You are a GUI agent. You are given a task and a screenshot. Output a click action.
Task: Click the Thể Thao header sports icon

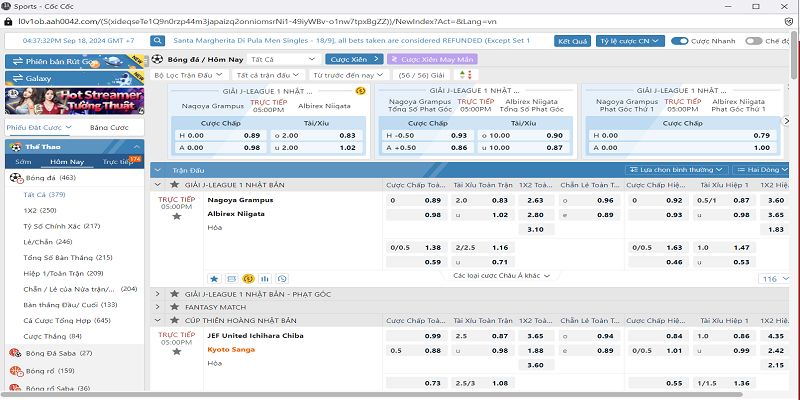[16, 146]
